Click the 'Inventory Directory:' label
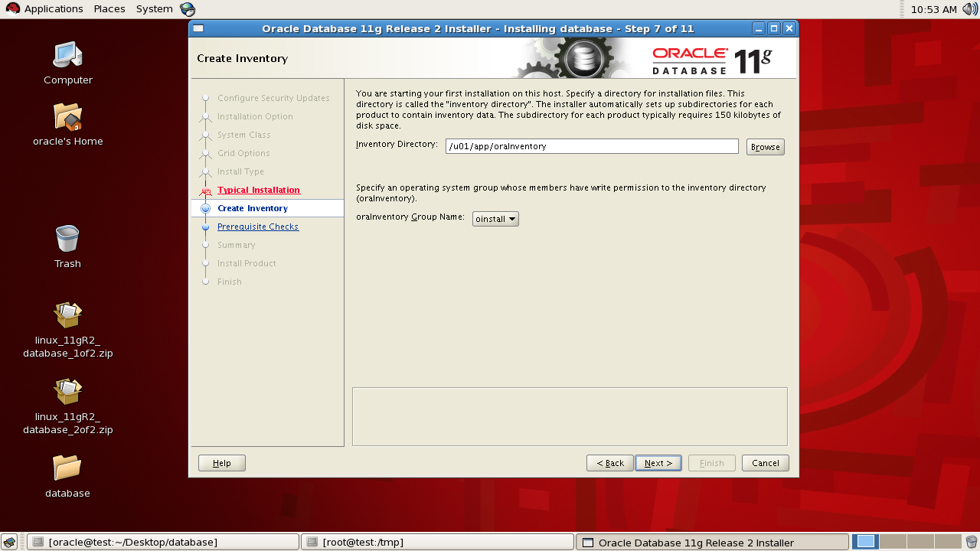Screen dimensions: 980x551 click(x=397, y=144)
